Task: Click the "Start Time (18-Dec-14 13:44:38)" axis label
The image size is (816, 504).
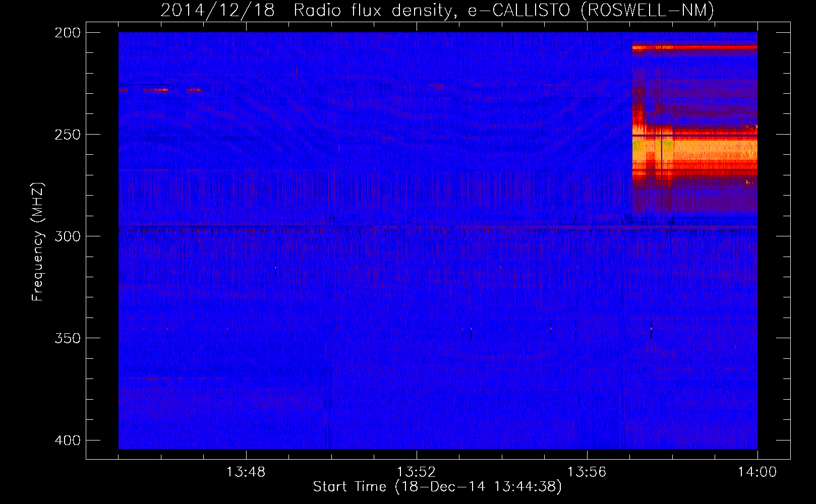Action: pyautogui.click(x=437, y=487)
